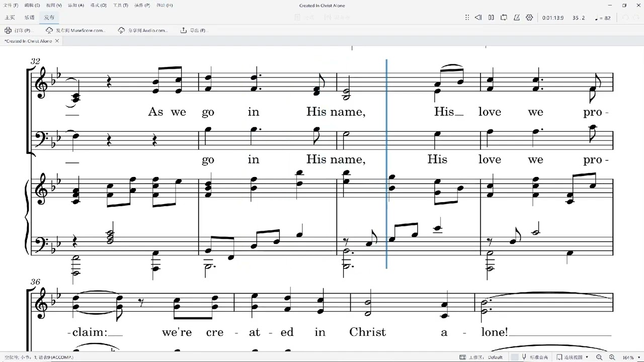Open the 视图 (V) menu
This screenshot has width=644, height=362.
tap(54, 5)
